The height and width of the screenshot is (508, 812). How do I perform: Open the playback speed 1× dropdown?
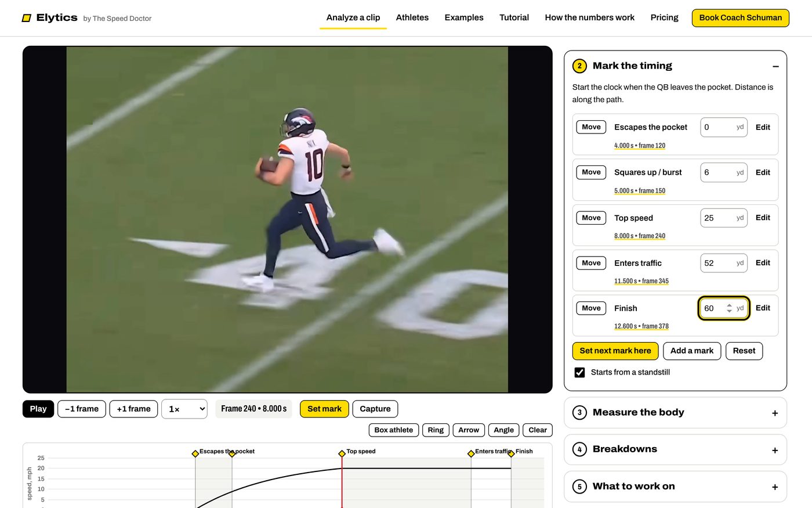(x=184, y=409)
